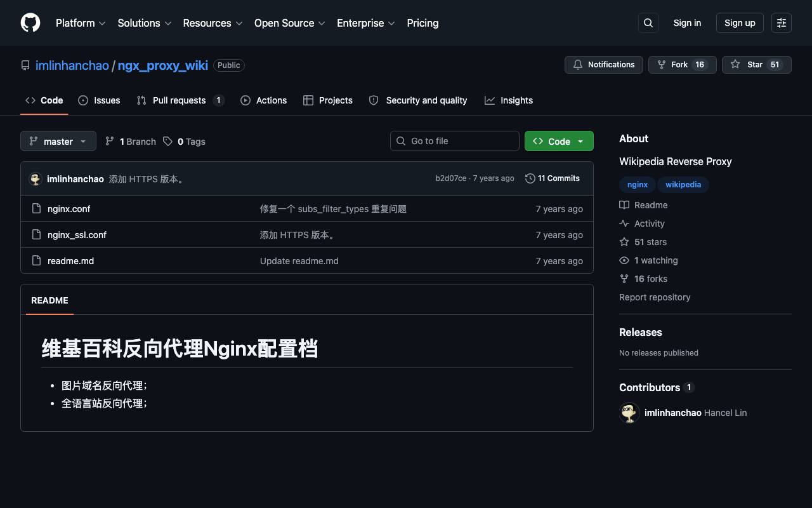Click imlinhanchao avatar in commit bar
812x508 pixels.
(36, 178)
